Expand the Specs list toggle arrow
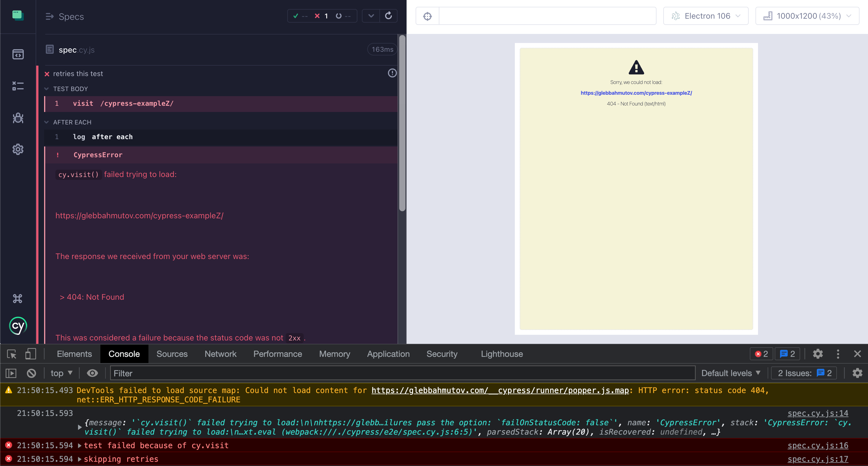 point(49,16)
